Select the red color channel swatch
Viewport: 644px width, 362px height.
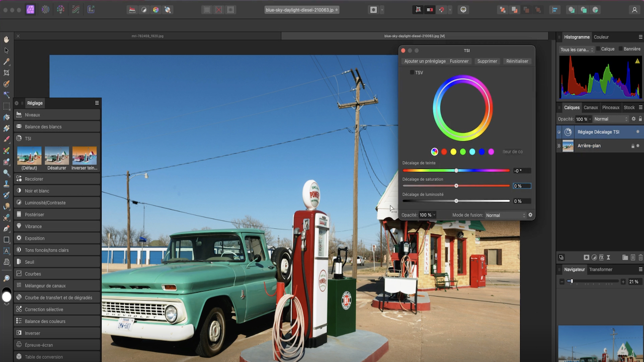point(444,152)
